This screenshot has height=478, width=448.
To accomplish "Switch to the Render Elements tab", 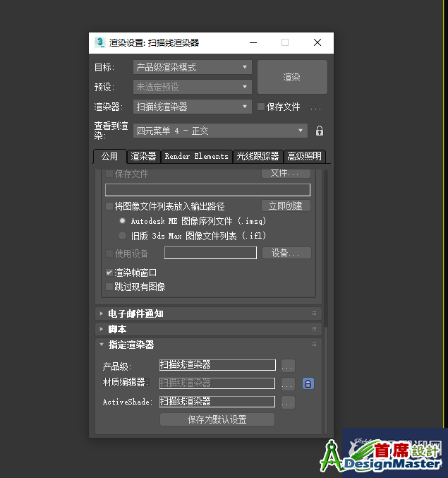I will tap(196, 157).
